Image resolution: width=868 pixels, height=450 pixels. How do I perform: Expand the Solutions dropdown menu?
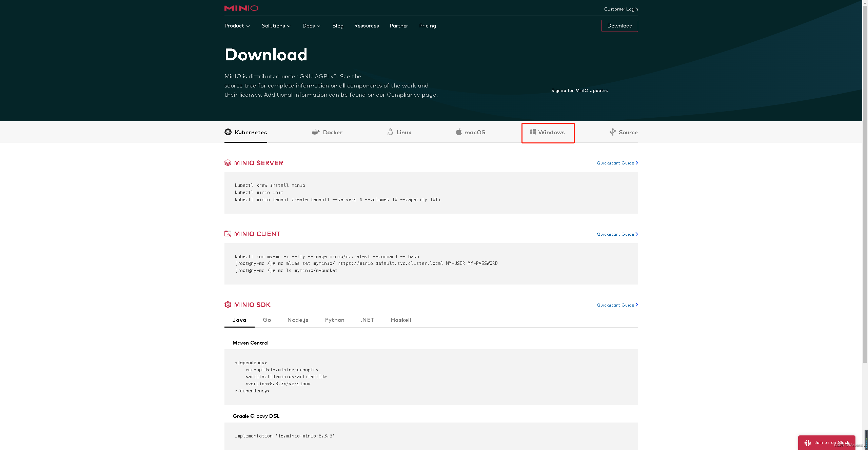coord(276,26)
